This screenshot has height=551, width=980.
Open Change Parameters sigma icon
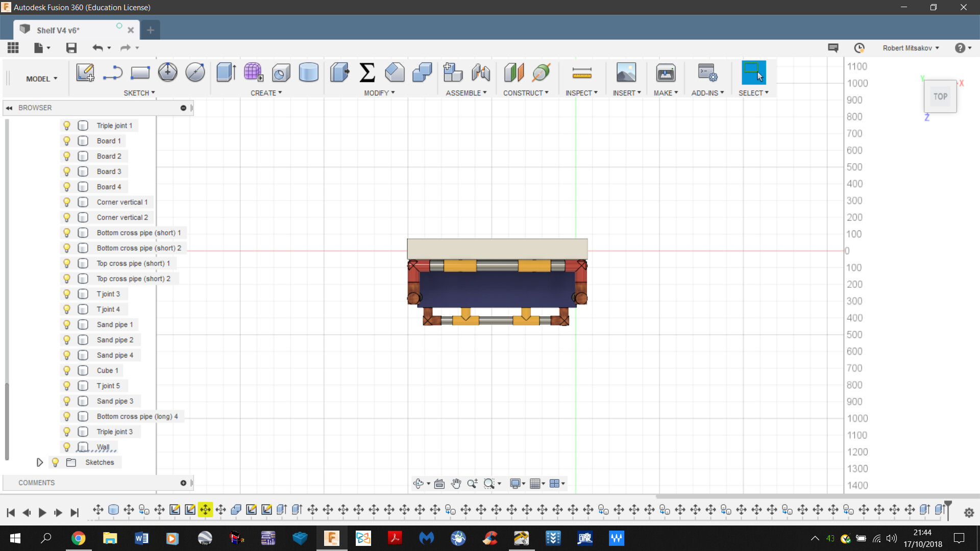(367, 72)
